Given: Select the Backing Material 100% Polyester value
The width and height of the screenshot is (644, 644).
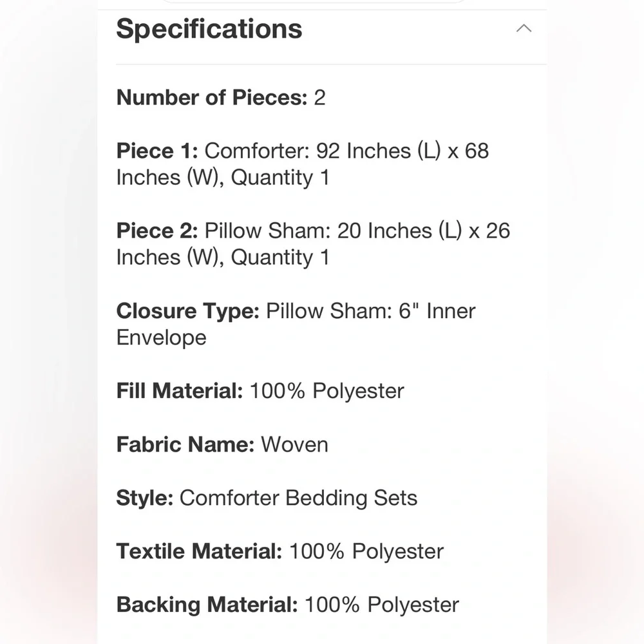Looking at the screenshot, I should (x=382, y=605).
